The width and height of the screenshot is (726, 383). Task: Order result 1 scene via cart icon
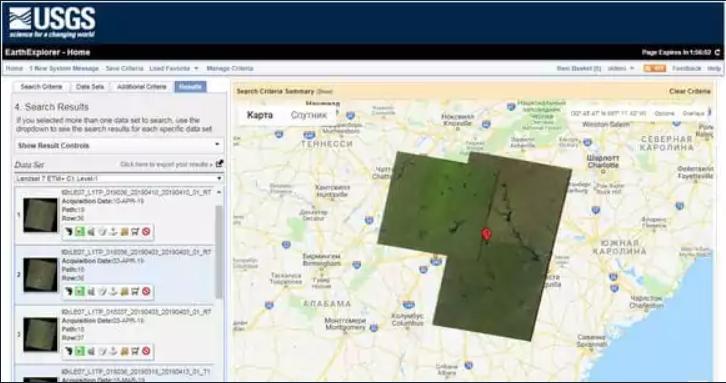[x=135, y=232]
